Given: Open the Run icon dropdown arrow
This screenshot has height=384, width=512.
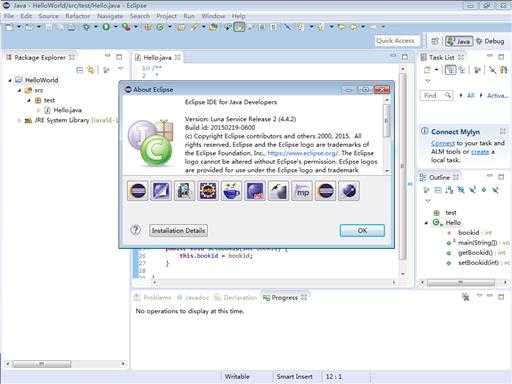Looking at the screenshot, I should (x=115, y=27).
